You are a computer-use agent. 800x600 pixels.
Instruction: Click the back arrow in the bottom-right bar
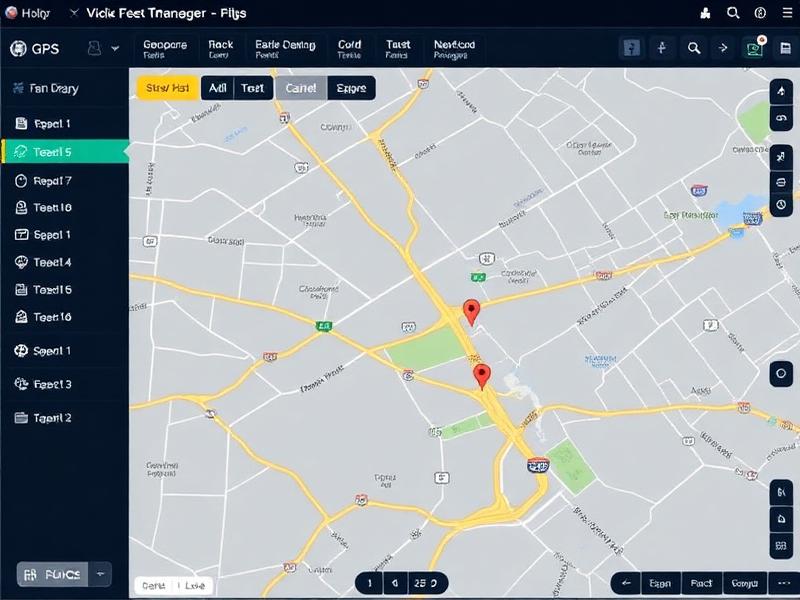coord(627,583)
